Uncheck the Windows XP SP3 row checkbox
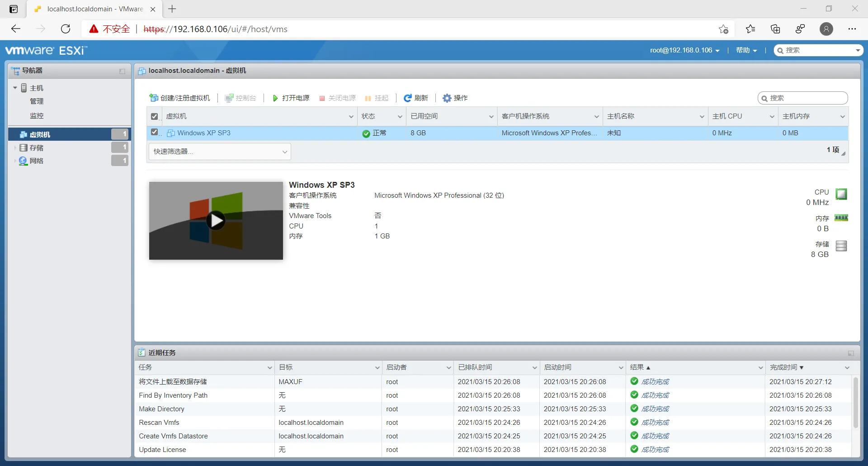Image resolution: width=868 pixels, height=466 pixels. 154,132
